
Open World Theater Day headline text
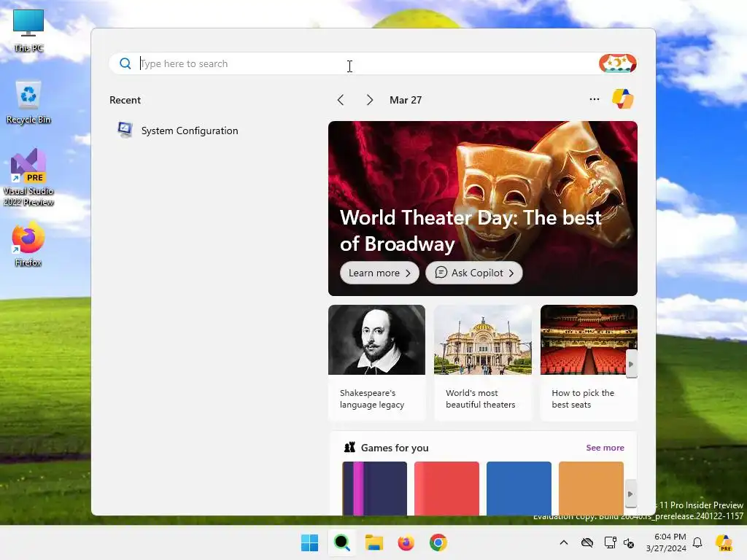[x=471, y=230]
